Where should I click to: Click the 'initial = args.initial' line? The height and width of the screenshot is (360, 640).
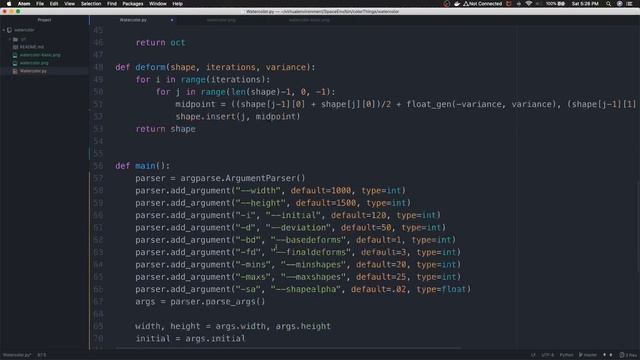click(x=191, y=338)
